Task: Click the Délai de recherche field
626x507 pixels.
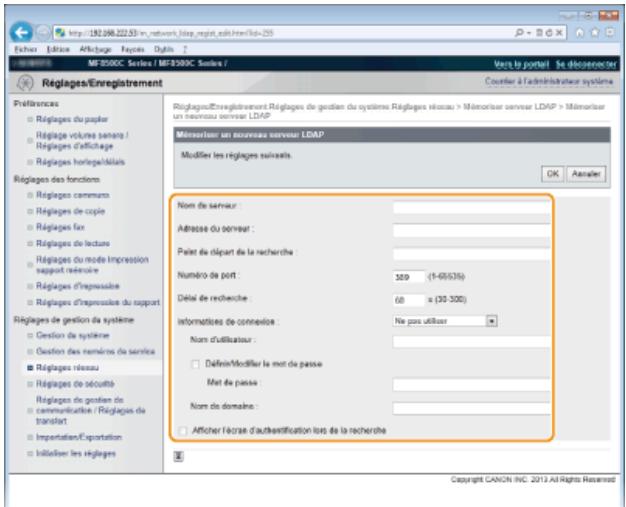Action: [x=409, y=300]
